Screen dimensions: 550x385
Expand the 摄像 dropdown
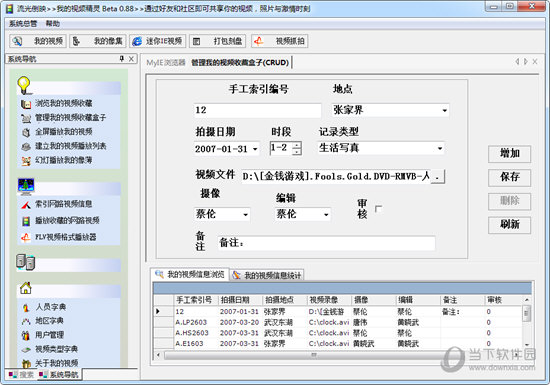(x=246, y=214)
